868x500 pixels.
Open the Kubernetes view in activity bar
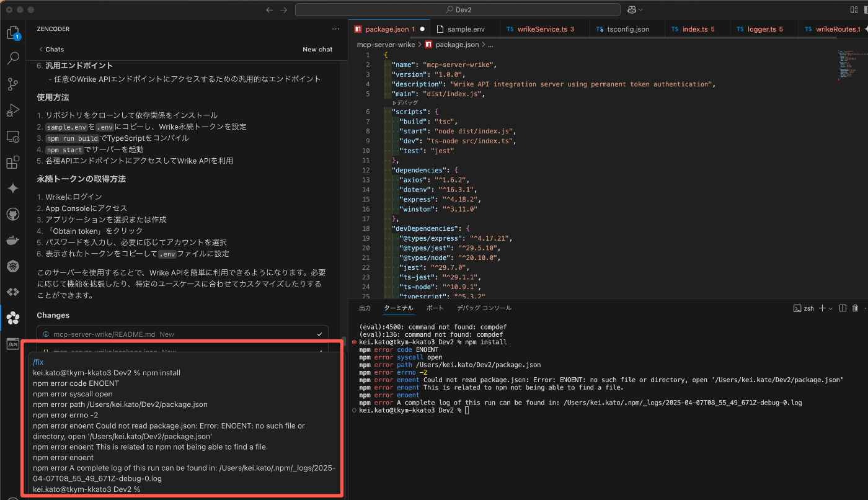point(12,266)
